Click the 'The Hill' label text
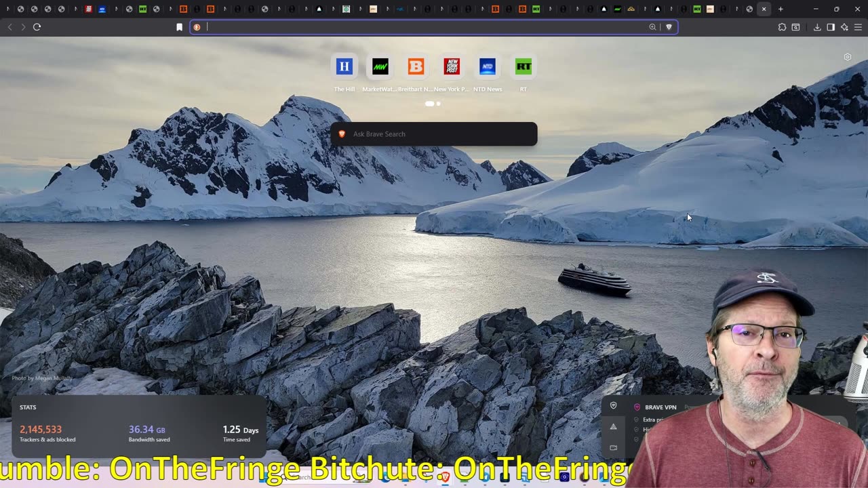The height and width of the screenshot is (488, 868). coord(344,89)
